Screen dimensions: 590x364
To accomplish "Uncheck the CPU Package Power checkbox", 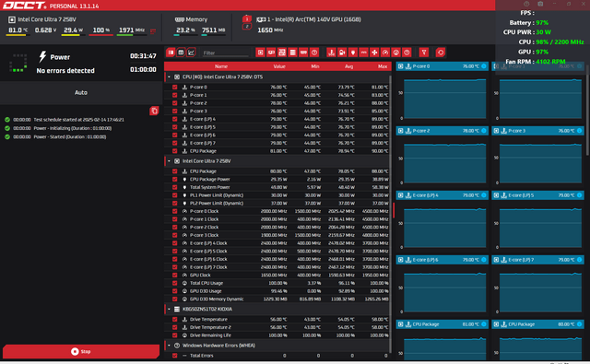I will 174,180.
